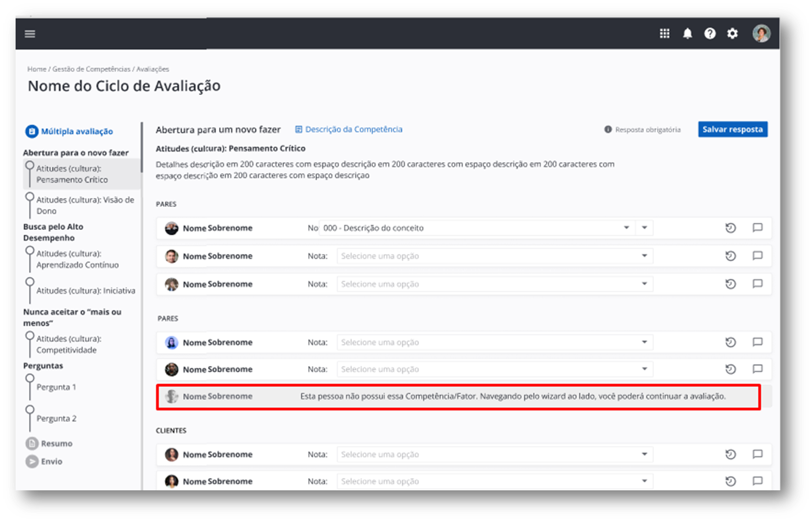Viewport: 812px width, 522px height.
Task: Open the help question mark icon
Action: tap(710, 33)
